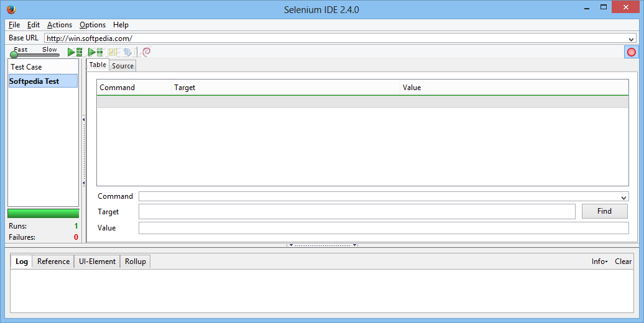Click the Step toolbar icon
644x323 pixels.
tap(128, 52)
